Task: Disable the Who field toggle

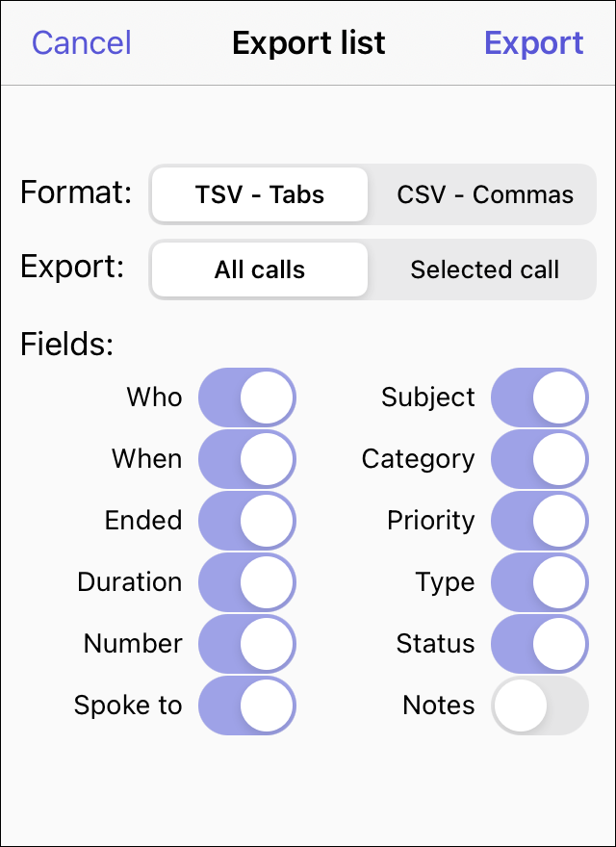Action: tap(247, 398)
